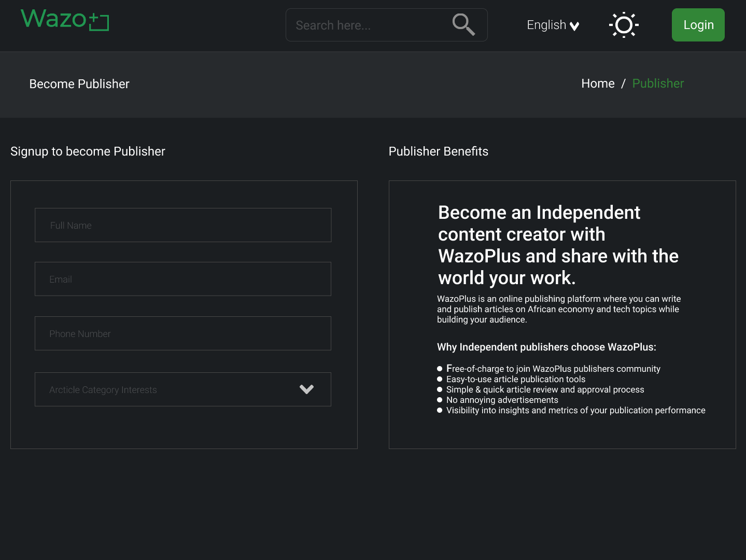746x560 pixels.
Task: Click the Wazo+ logo
Action: 65,20
